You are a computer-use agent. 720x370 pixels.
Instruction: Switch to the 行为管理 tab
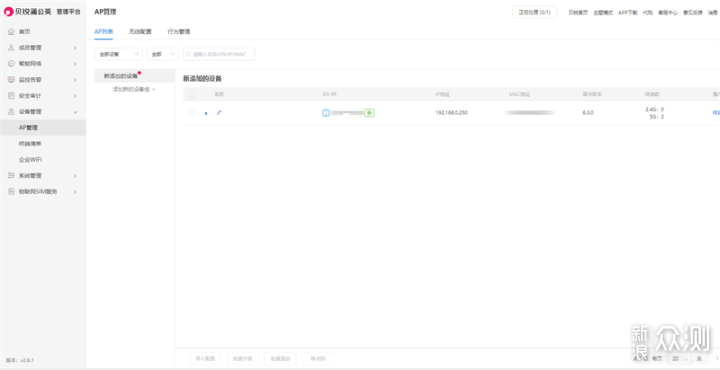point(179,32)
